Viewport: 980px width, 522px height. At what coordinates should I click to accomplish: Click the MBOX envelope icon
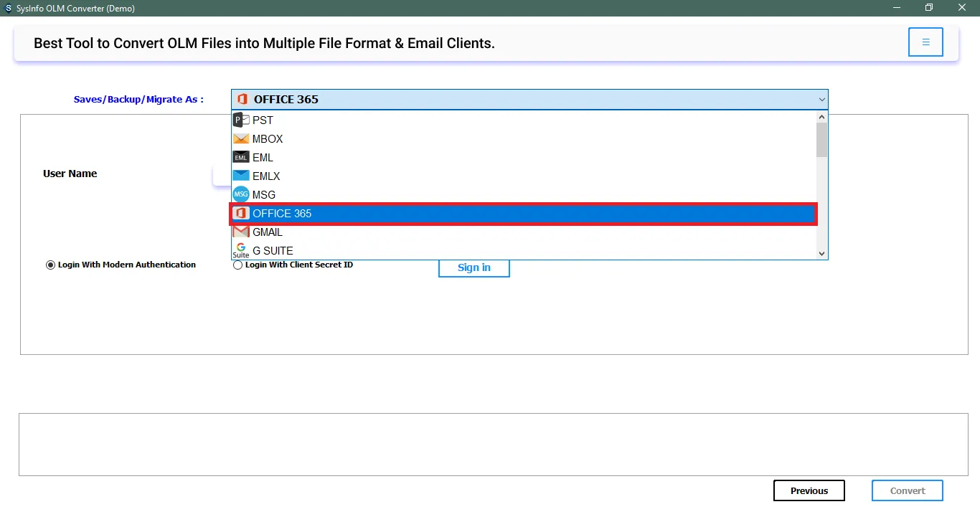(241, 139)
